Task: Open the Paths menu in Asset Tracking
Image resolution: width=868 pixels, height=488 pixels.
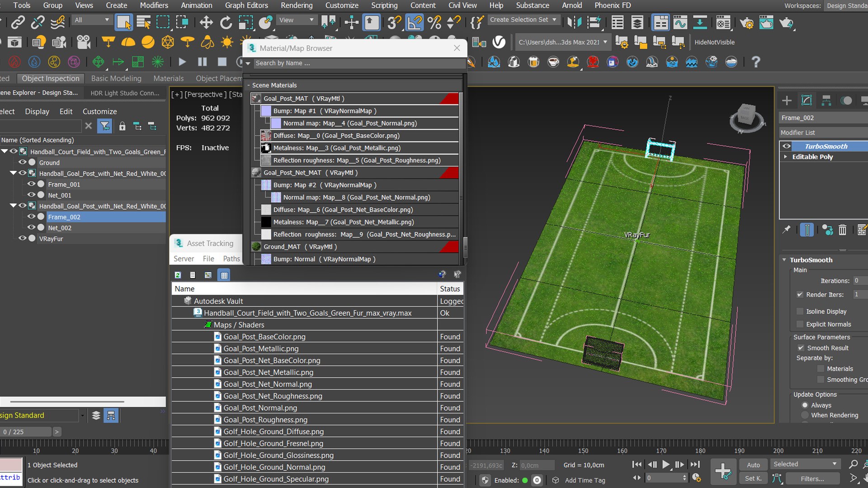Action: tap(231, 258)
